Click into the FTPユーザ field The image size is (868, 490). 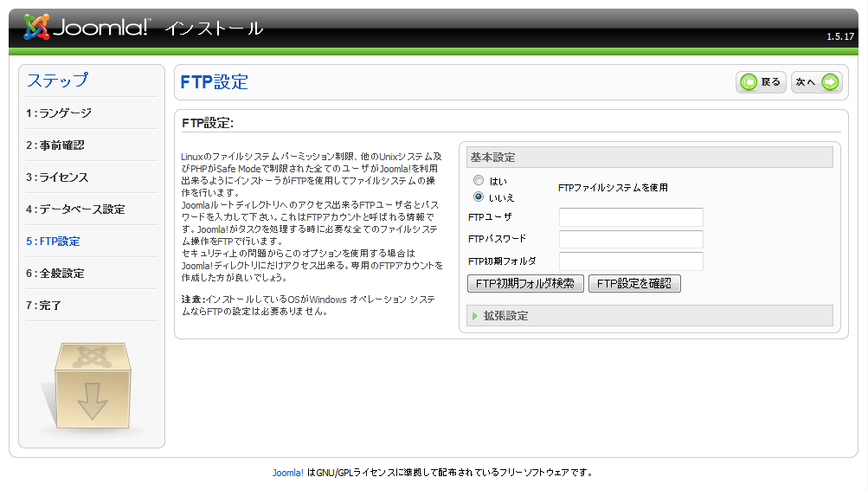[631, 217]
